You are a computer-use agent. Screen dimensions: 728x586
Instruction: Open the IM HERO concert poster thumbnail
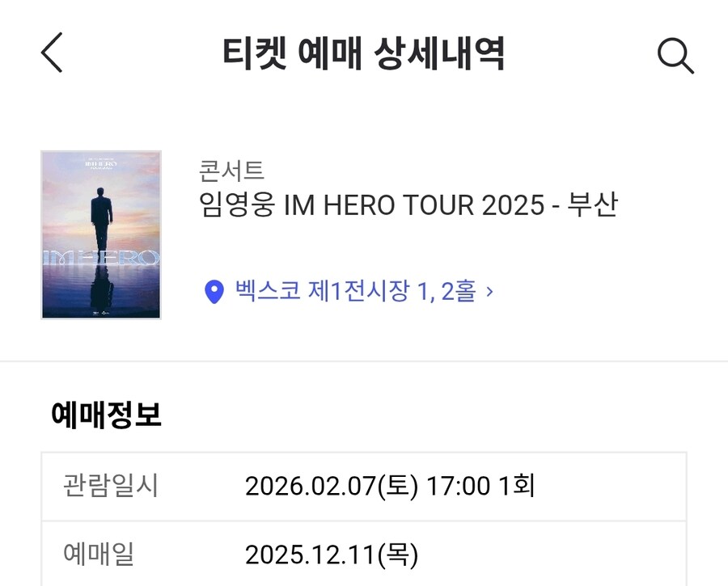(x=100, y=234)
